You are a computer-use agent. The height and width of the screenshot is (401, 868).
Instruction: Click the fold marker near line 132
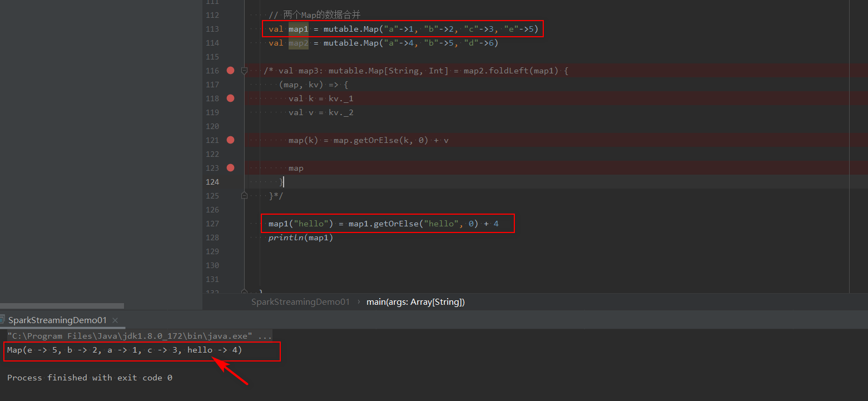[244, 290]
